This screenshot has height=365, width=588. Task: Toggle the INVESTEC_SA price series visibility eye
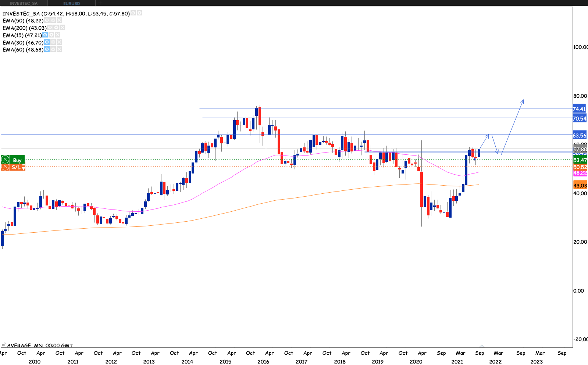(133, 13)
